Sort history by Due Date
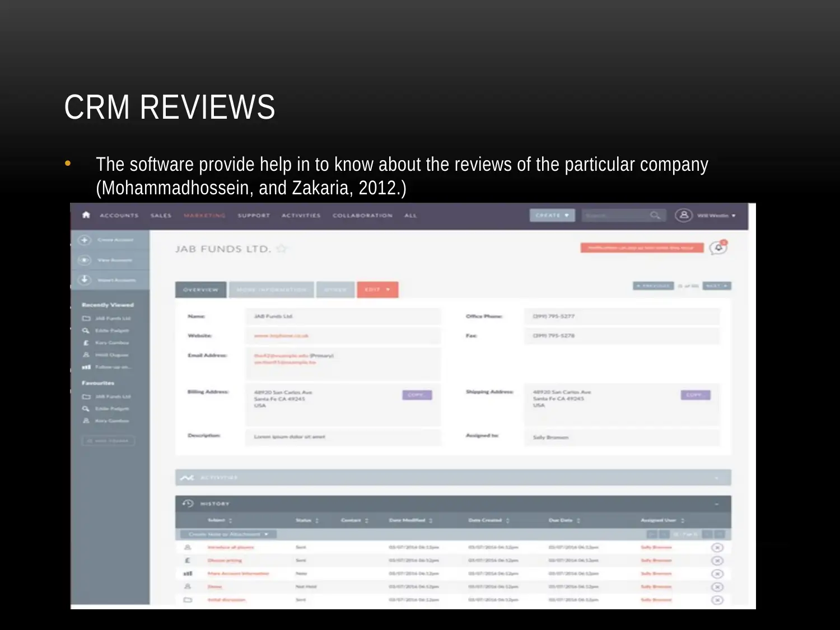The width and height of the screenshot is (840, 630). click(564, 520)
